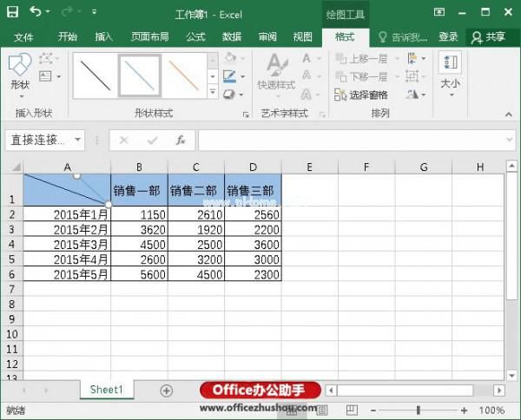
Task: Click the Save icon in title bar
Action: pyautogui.click(x=14, y=13)
